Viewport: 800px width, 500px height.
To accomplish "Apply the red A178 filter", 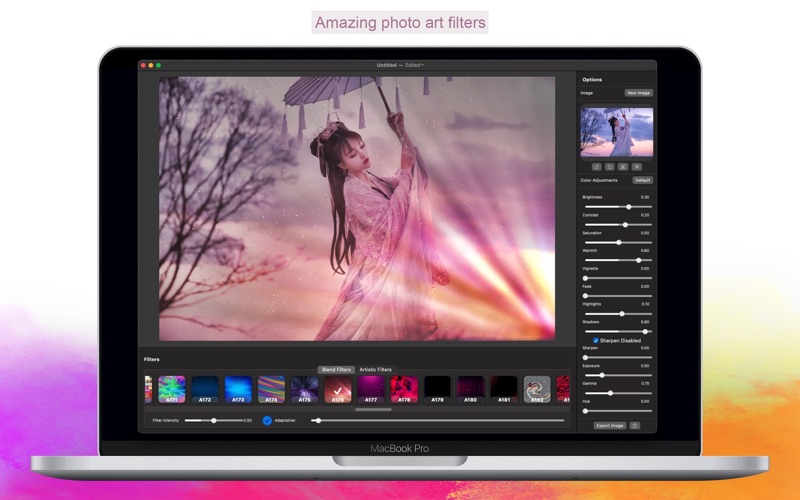I will pos(404,389).
